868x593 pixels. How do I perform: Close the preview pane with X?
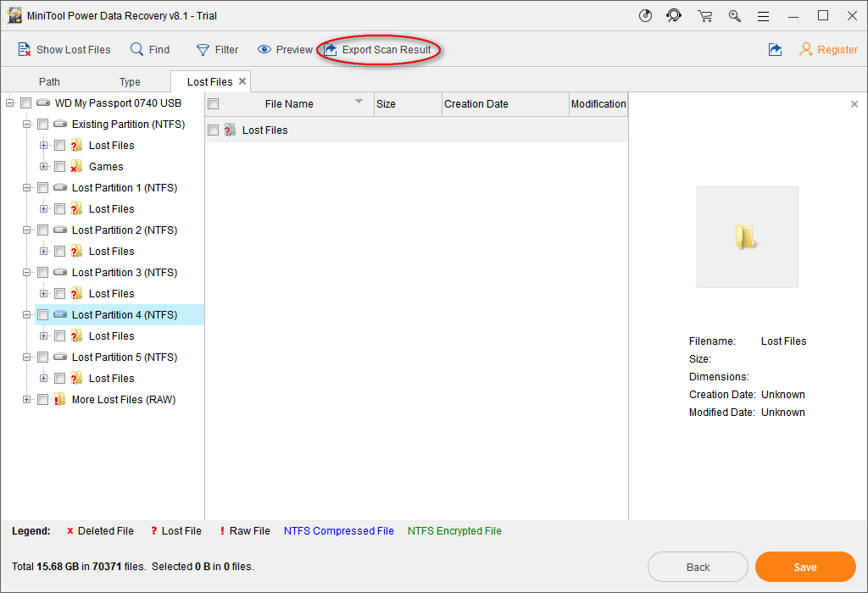(x=854, y=104)
